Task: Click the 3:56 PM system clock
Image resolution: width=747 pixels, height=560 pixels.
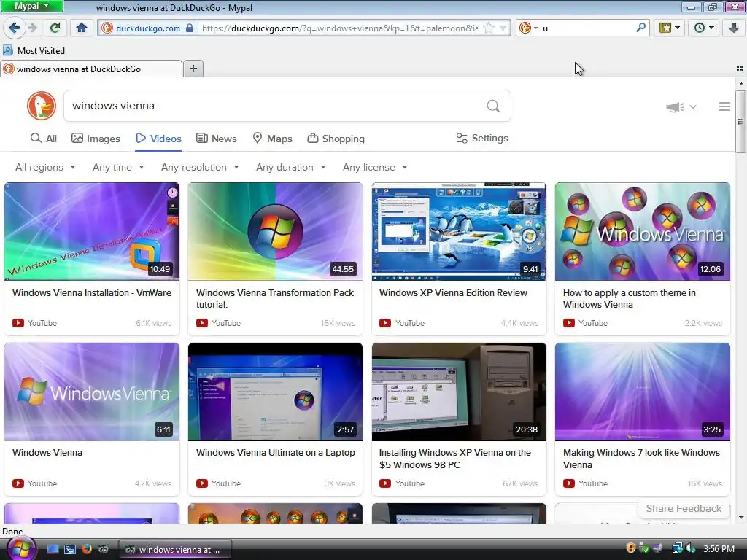Action: pos(719,548)
